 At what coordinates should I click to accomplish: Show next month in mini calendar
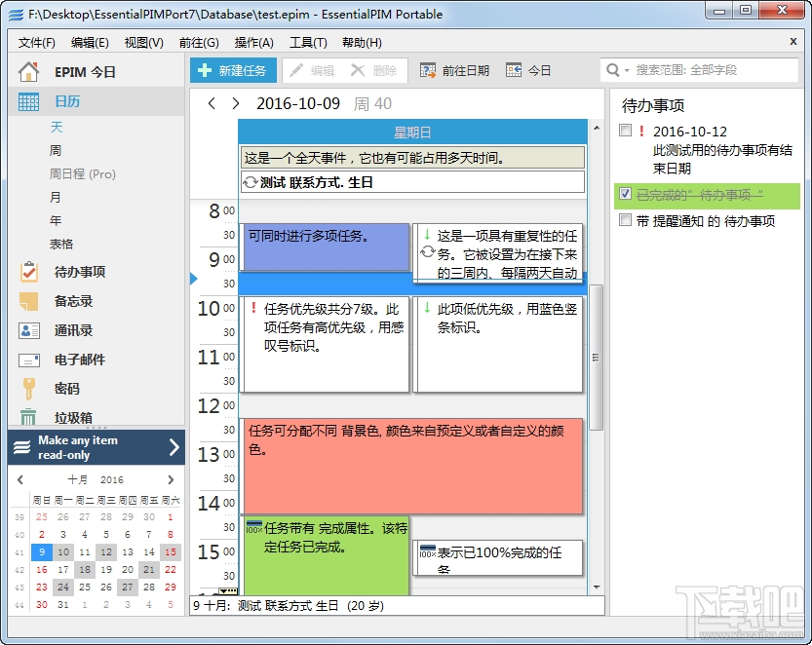pos(171,480)
